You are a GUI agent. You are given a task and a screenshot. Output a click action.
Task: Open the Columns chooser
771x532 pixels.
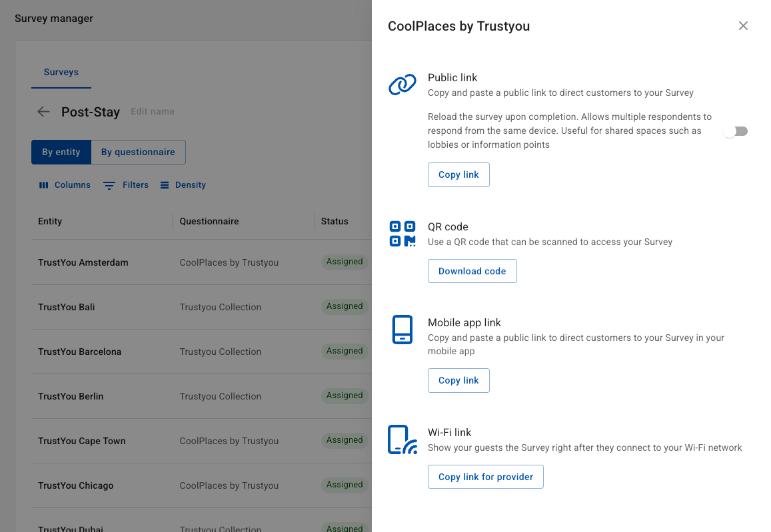65,185
